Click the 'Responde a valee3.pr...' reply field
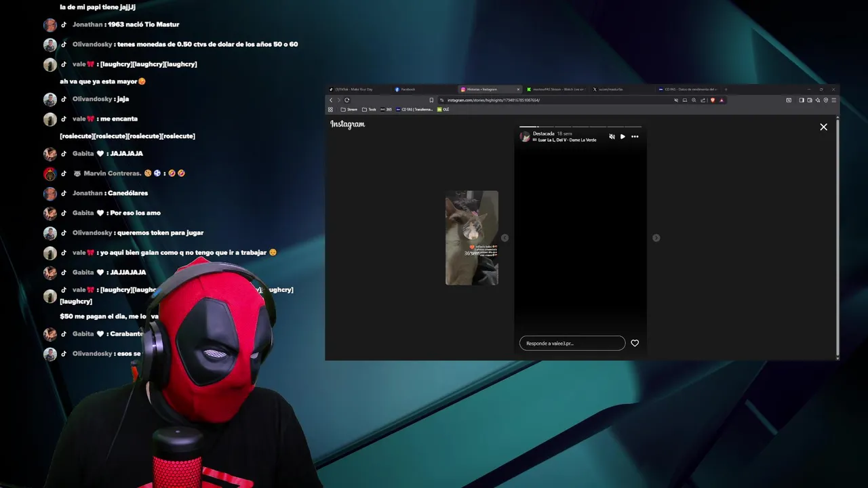 coord(572,343)
